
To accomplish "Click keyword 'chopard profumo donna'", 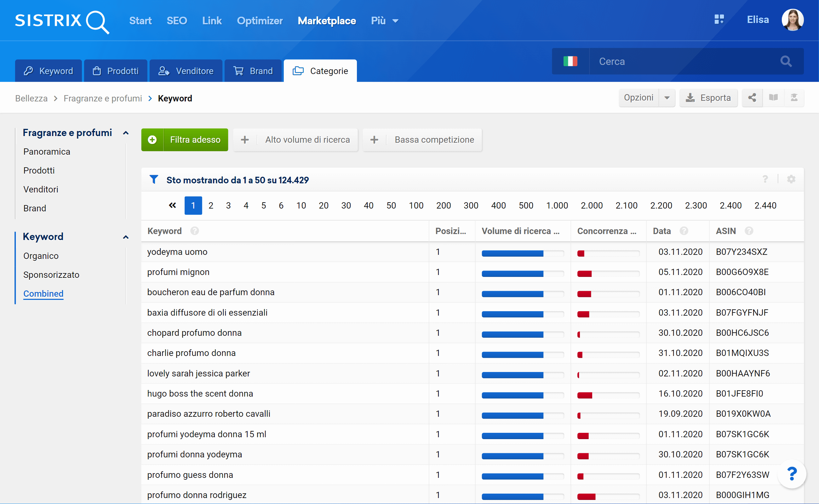I will (x=194, y=333).
